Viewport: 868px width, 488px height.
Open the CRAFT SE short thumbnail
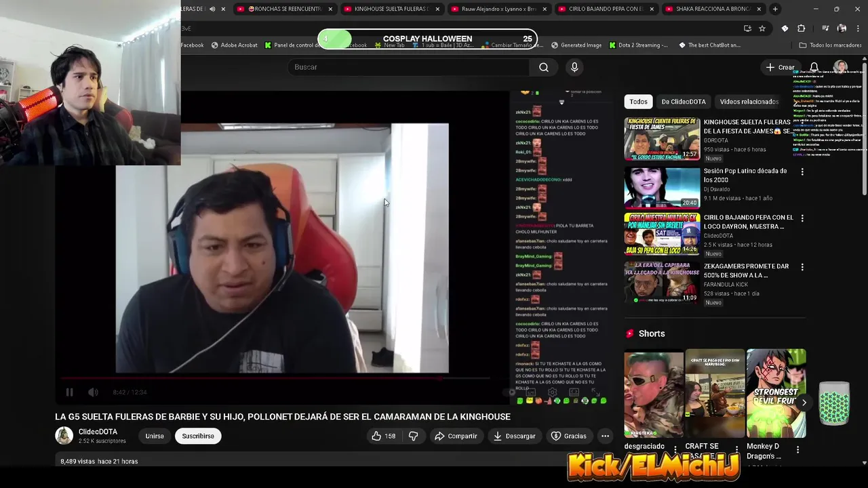click(x=715, y=393)
